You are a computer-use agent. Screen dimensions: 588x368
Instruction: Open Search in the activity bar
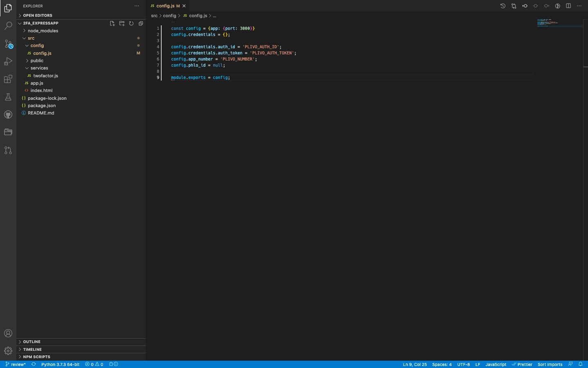coord(8,25)
